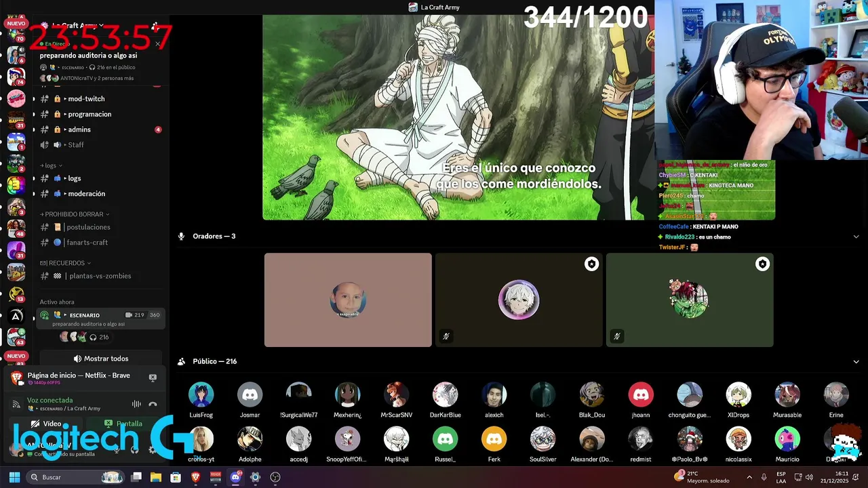This screenshot has height=488, width=868.
Task: Turn on camera with Vídeo button
Action: pos(46,424)
